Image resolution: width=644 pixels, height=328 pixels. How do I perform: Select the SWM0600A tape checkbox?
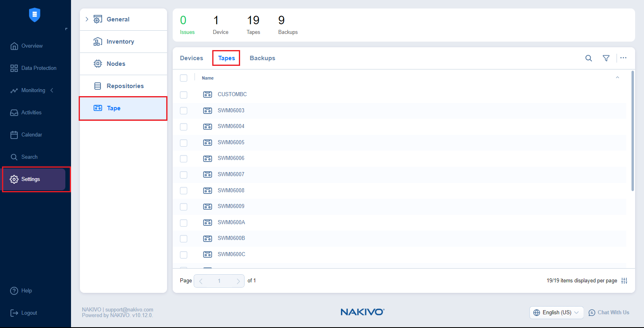[x=184, y=223]
